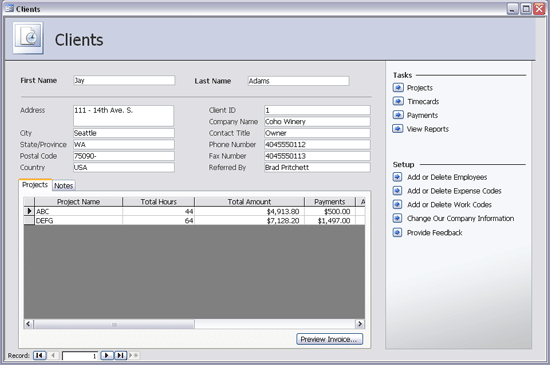Click the record number box
Image resolution: width=550 pixels, height=365 pixels.
80,356
